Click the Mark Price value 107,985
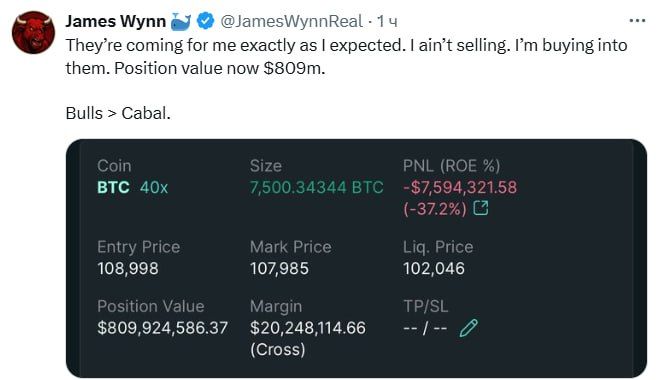 click(x=279, y=268)
